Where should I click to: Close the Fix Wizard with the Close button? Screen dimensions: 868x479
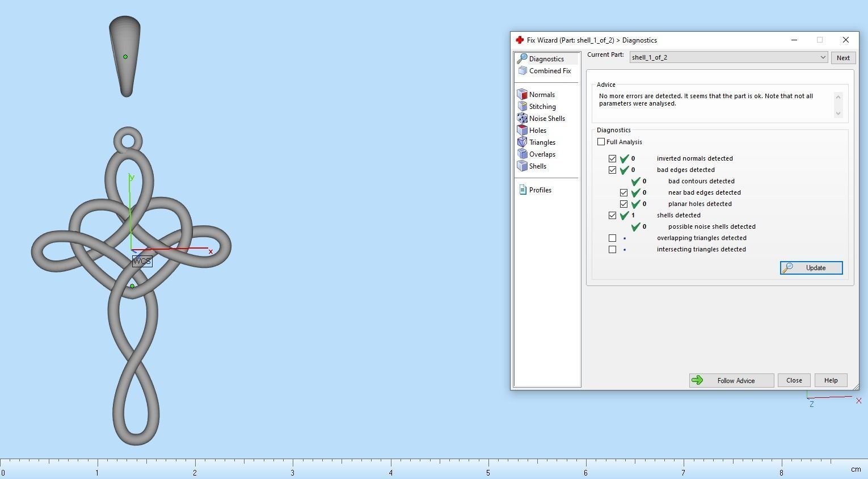coord(794,380)
